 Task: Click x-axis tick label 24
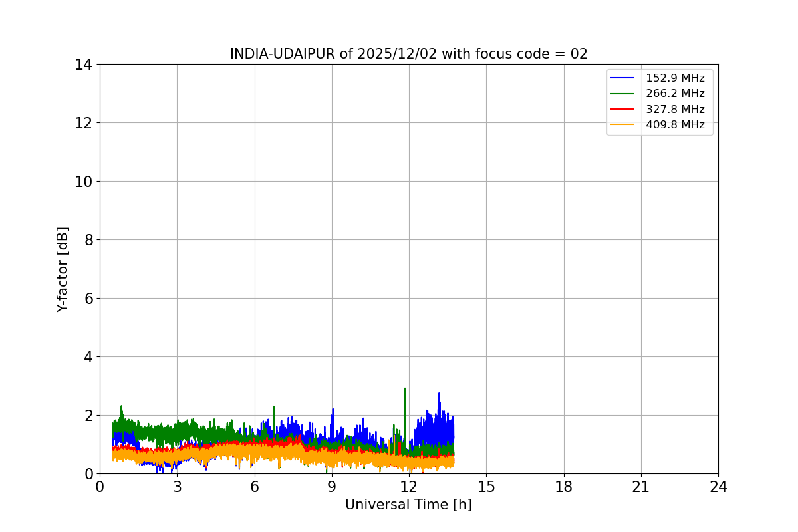[718, 487]
